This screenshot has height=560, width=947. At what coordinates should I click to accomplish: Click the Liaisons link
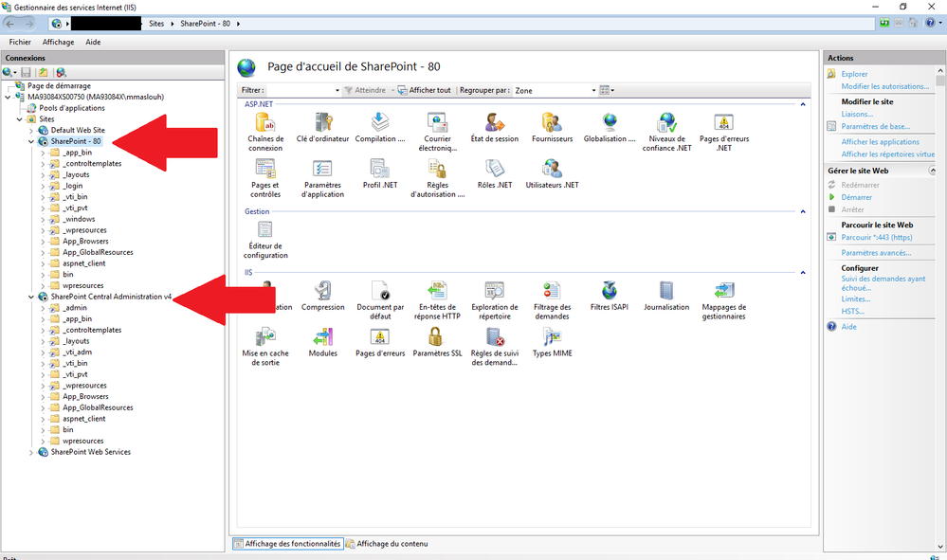(x=857, y=114)
